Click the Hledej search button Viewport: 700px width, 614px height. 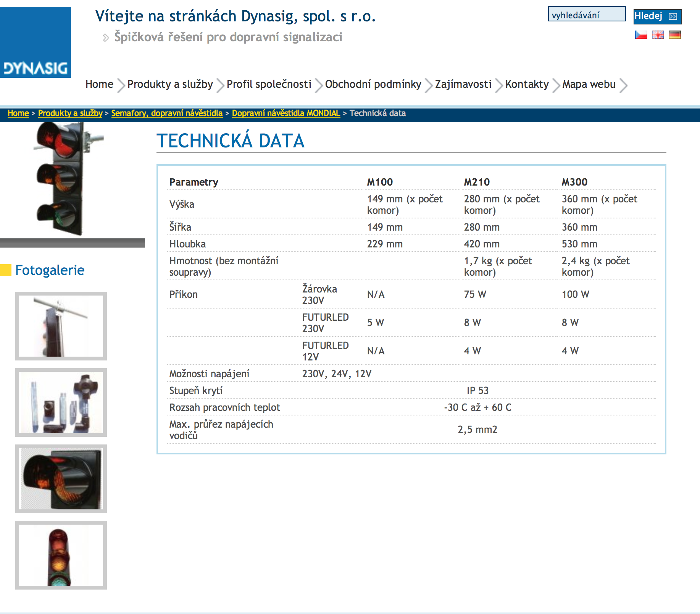click(x=656, y=16)
